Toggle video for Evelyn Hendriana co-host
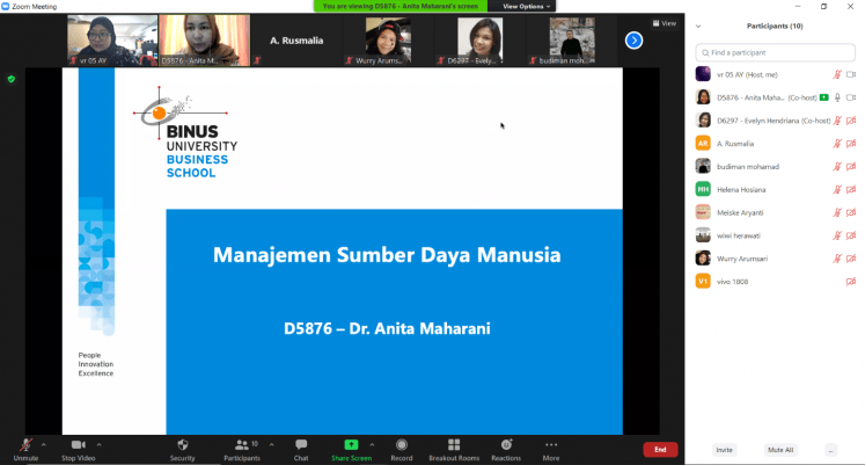 point(851,120)
